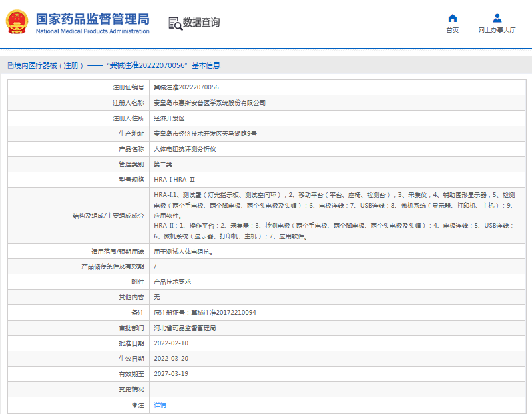Click the 附件 label
This screenshot has width=532, height=414.
click(x=138, y=282)
